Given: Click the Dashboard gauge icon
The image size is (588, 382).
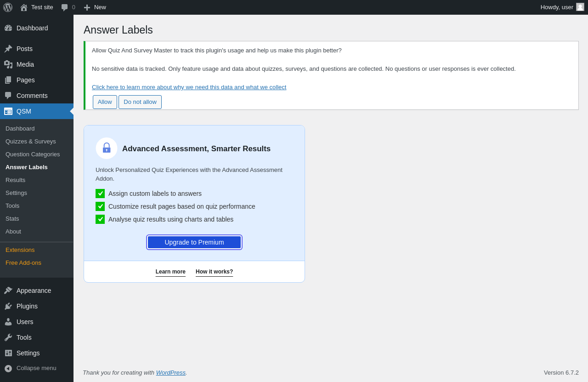Looking at the screenshot, I should pyautogui.click(x=8, y=28).
